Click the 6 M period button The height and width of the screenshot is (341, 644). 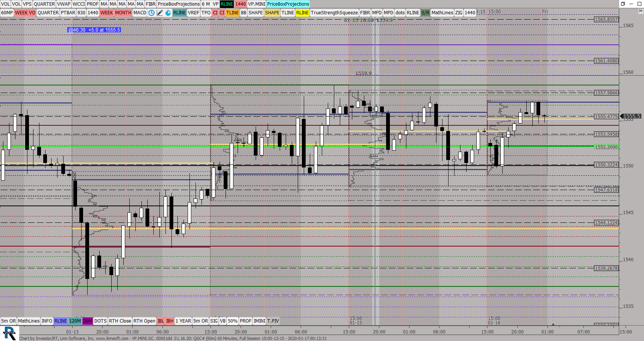pos(206,4)
